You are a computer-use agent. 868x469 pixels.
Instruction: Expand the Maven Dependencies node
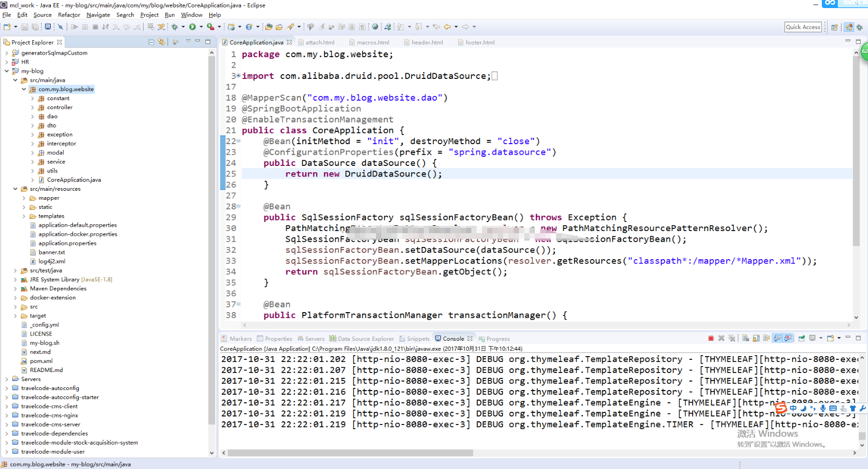[15, 289]
